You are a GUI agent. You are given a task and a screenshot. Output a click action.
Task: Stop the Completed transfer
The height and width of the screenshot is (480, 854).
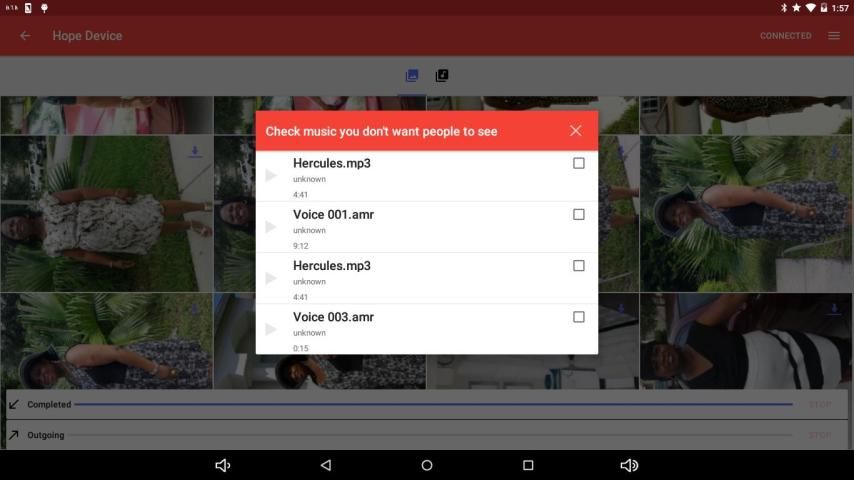coord(819,405)
